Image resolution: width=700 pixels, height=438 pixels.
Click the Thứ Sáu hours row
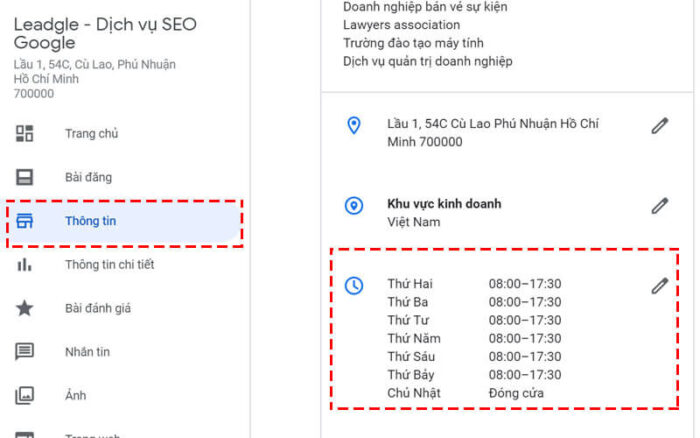click(x=474, y=356)
